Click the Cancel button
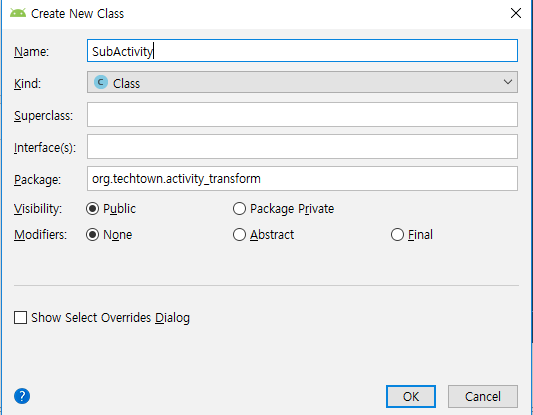 point(483,396)
